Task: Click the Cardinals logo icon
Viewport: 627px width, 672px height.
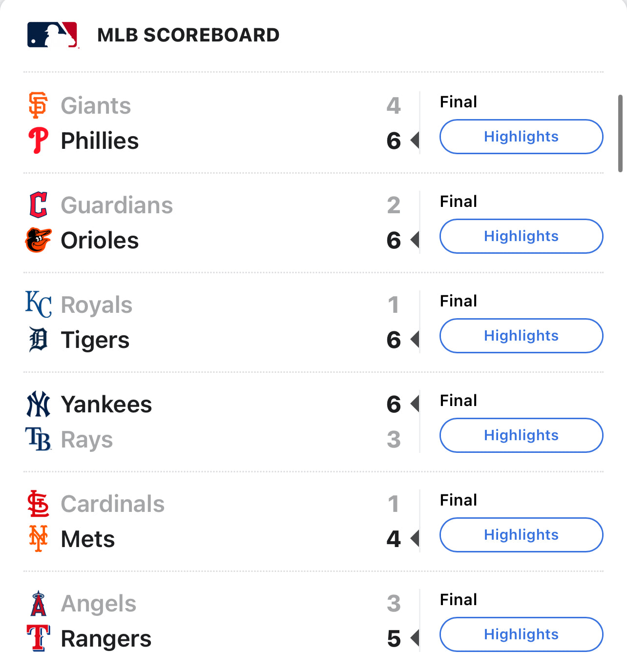Action: click(x=38, y=504)
